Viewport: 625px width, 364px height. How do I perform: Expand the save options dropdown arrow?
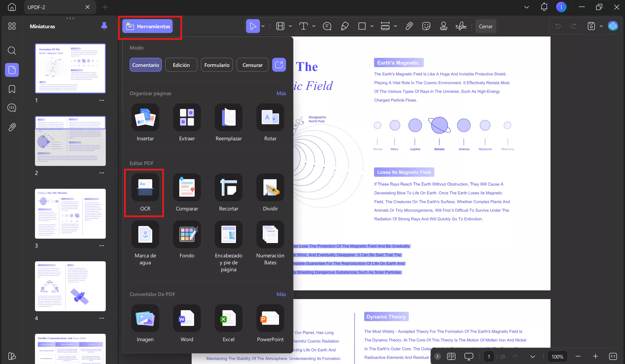[601, 26]
